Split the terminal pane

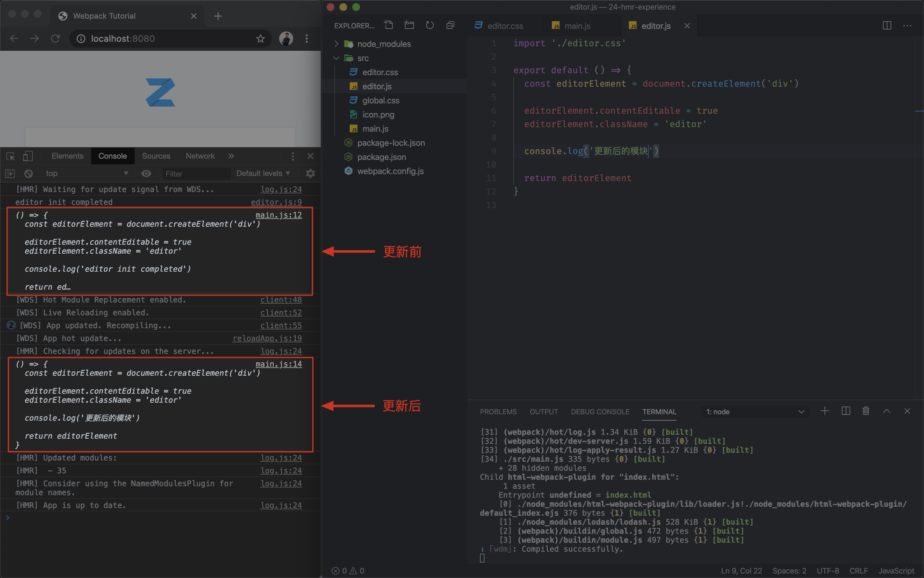[x=846, y=411]
